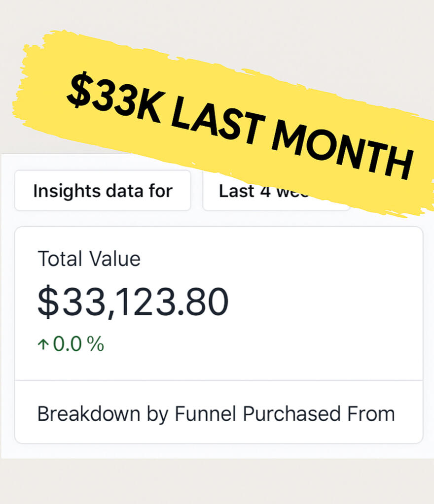Click the green up arrow trend icon
The width and height of the screenshot is (434, 504).
click(x=43, y=344)
